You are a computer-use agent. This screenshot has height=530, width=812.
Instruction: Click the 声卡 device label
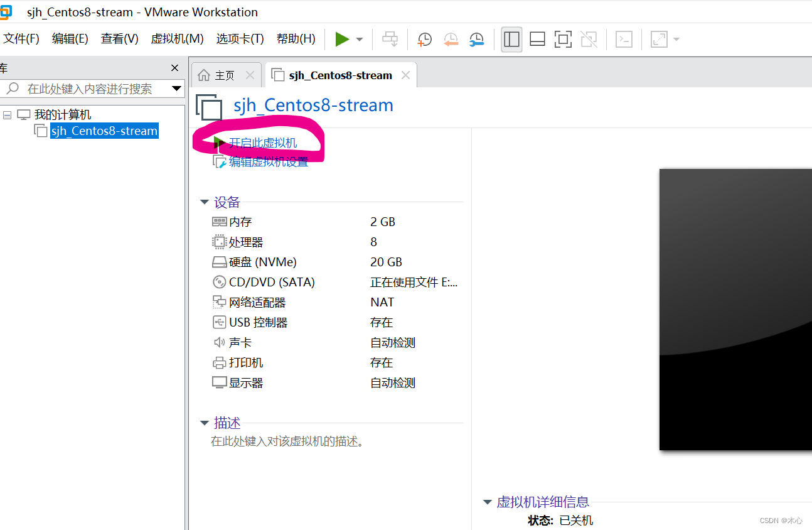click(x=240, y=342)
